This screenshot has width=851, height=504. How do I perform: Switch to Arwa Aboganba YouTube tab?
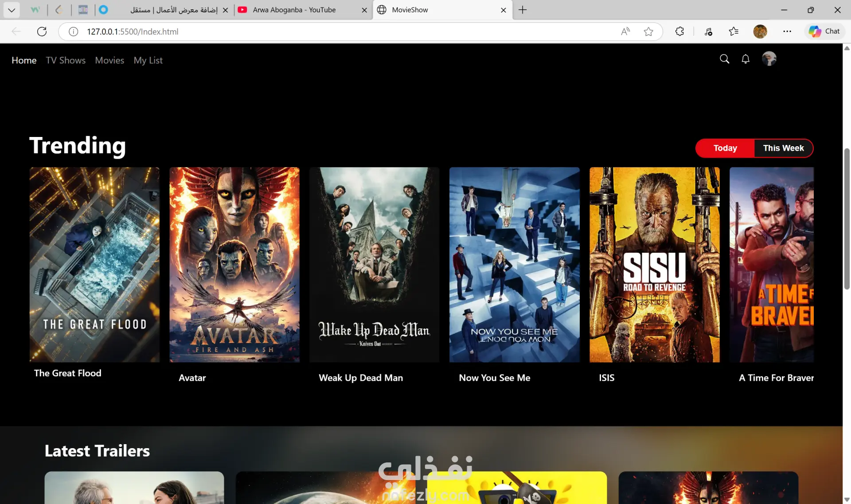point(294,10)
